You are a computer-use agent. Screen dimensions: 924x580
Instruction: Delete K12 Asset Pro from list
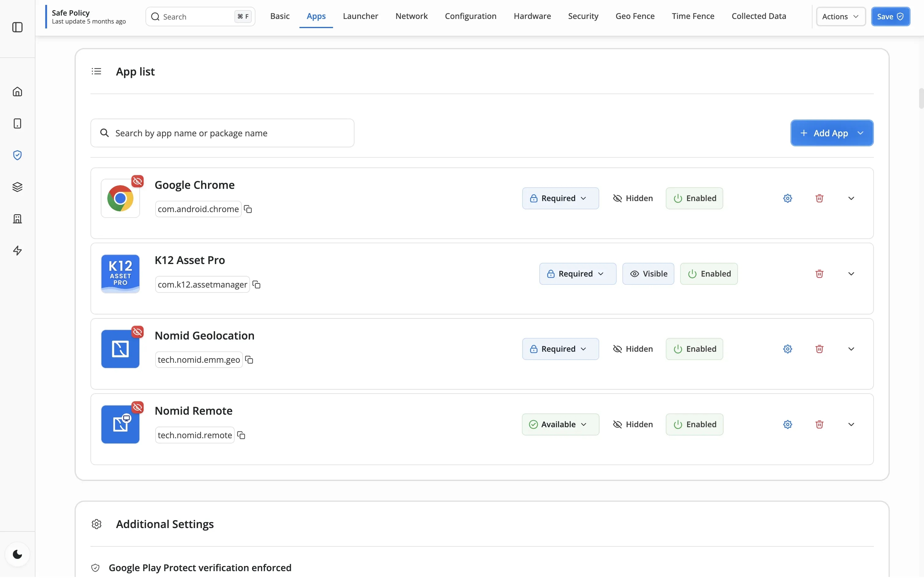point(819,274)
